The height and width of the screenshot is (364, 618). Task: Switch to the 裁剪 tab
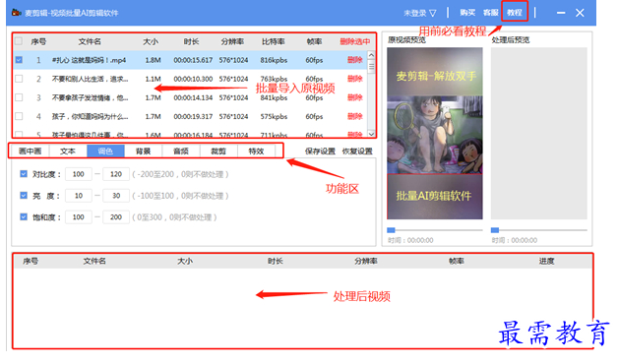click(218, 151)
